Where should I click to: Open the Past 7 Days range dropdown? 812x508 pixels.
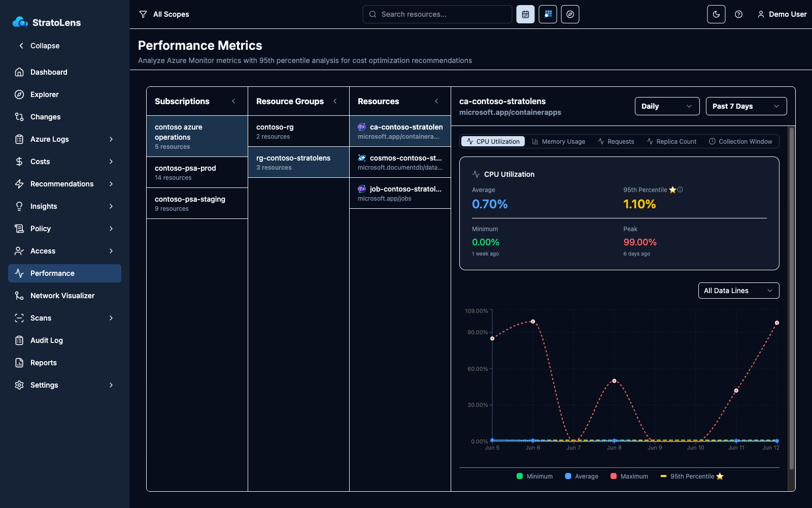pos(746,106)
